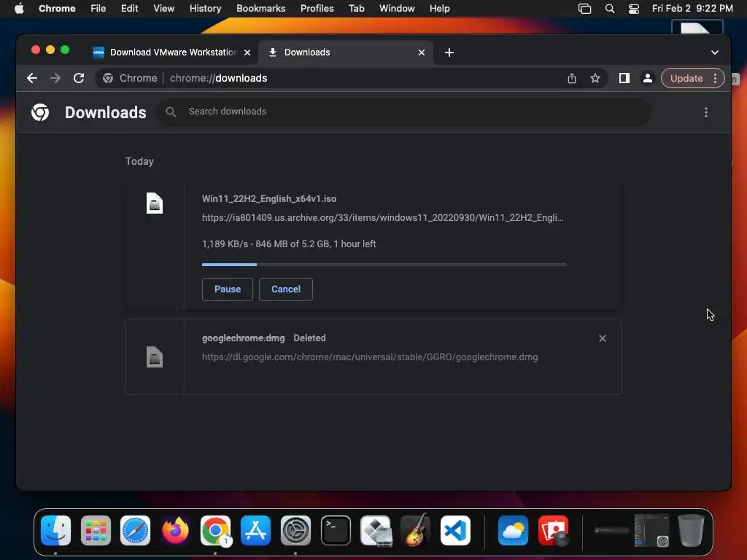
Task: Open Boot Camp Assistant from the Dock
Action: click(376, 531)
